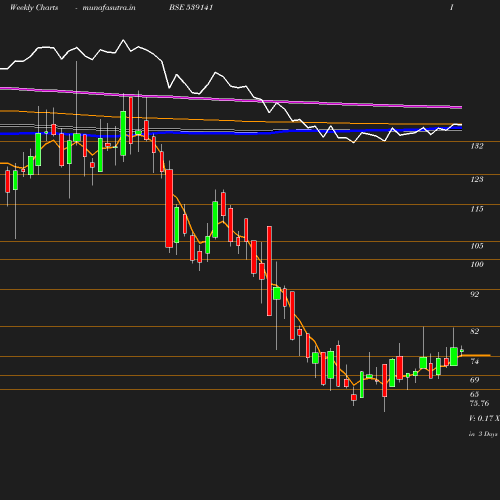Click the 115 price level label
The image size is (500, 500).
click(477, 209)
